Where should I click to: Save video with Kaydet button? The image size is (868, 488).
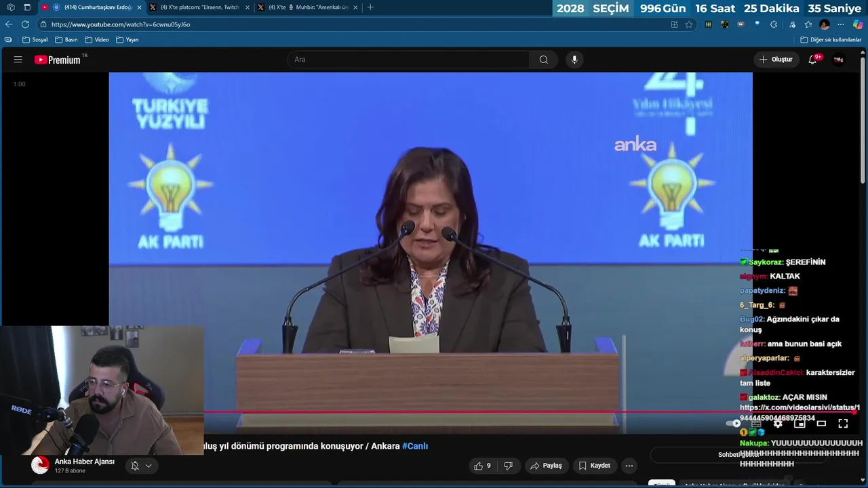point(594,466)
